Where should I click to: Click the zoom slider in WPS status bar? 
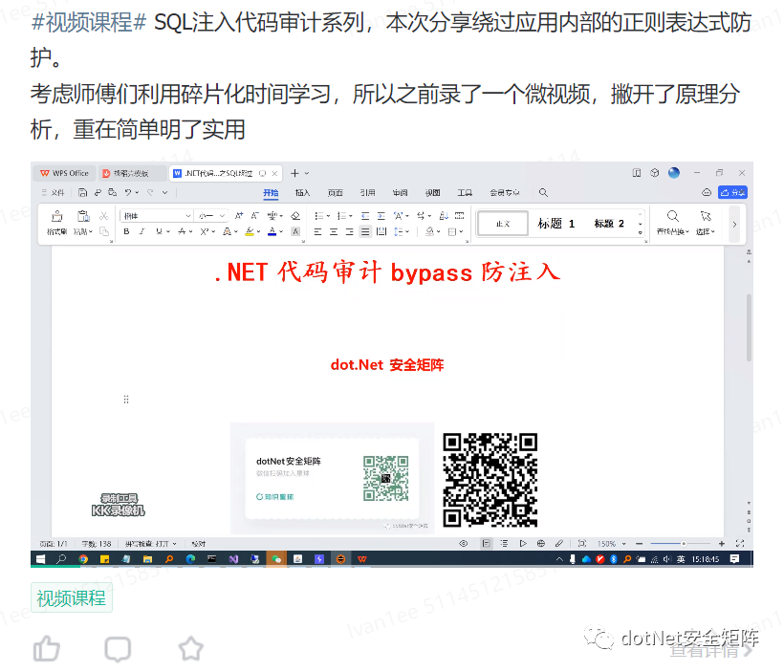680,544
